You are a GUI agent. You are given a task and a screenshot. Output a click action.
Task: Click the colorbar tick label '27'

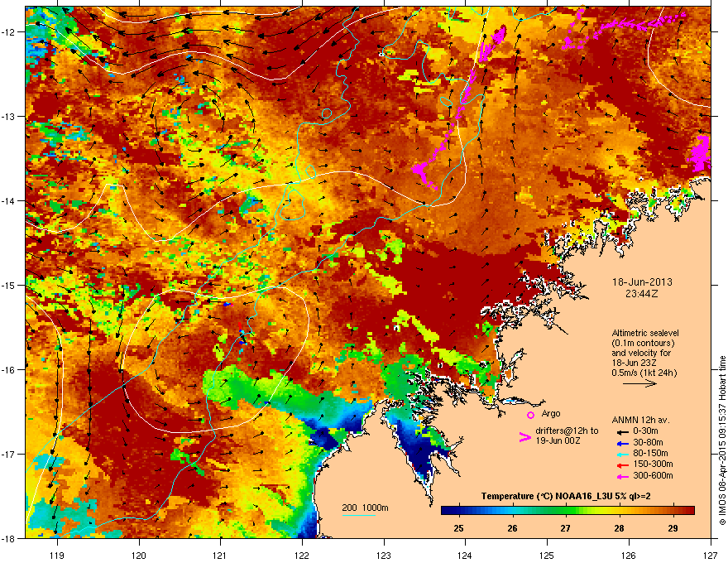pos(565,528)
